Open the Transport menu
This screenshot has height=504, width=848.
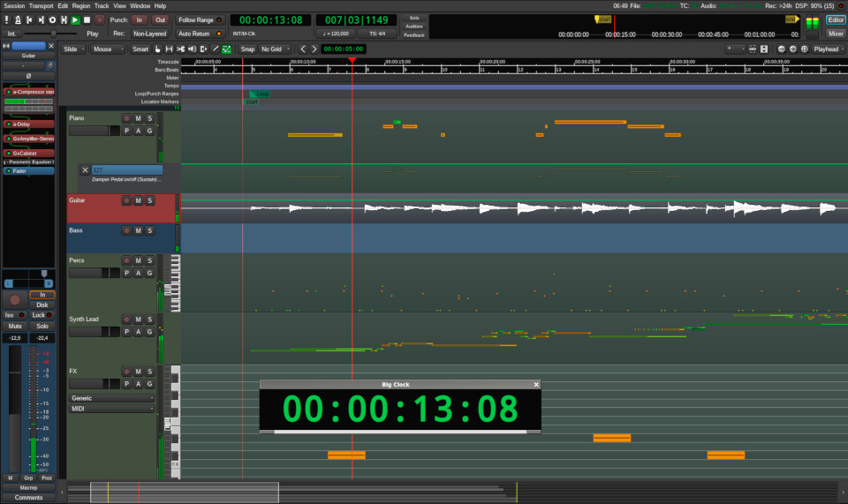pyautogui.click(x=42, y=6)
